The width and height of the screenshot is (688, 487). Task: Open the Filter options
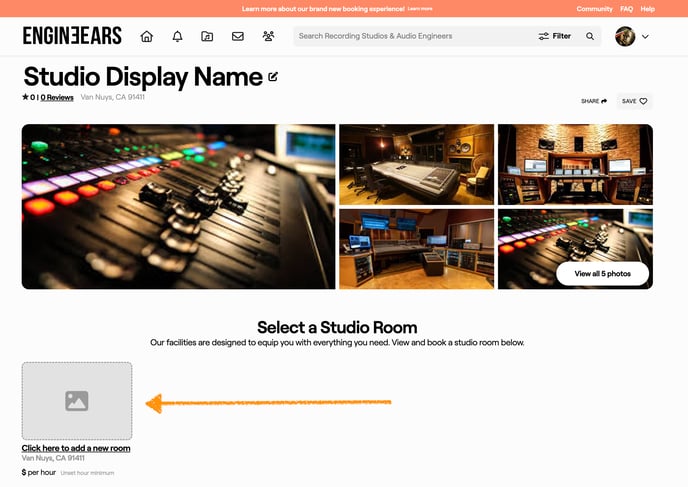coord(555,36)
